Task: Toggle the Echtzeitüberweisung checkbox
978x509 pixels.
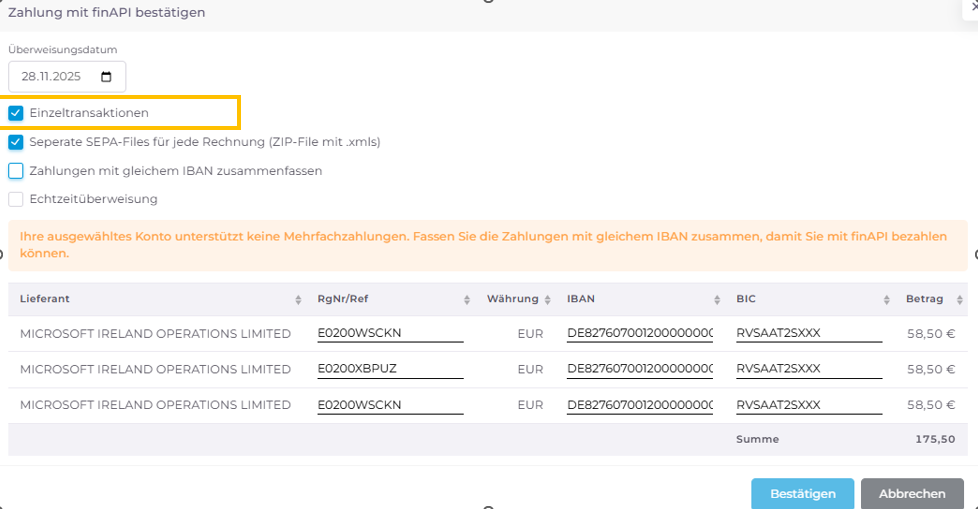Action: (x=16, y=199)
